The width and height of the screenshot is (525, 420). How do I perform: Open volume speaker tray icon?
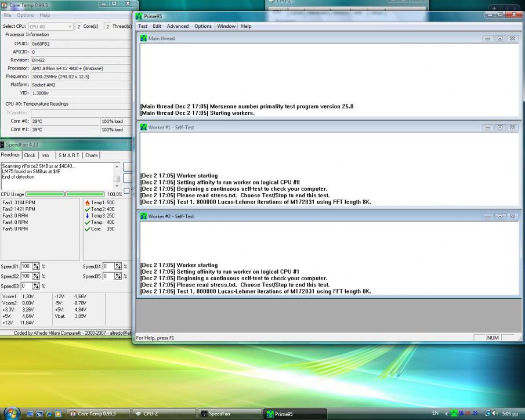(x=495, y=414)
